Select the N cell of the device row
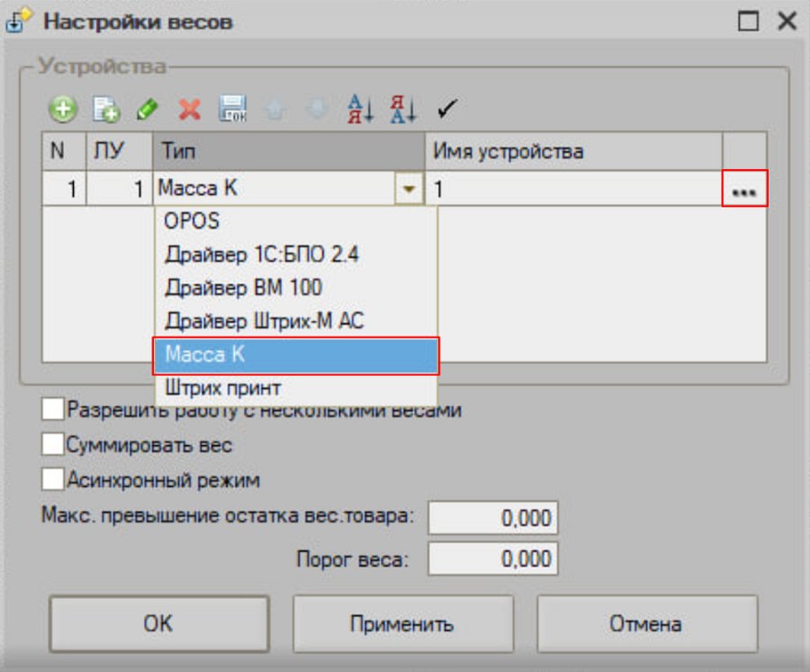Viewport: 810px width, 672px height. [64, 189]
